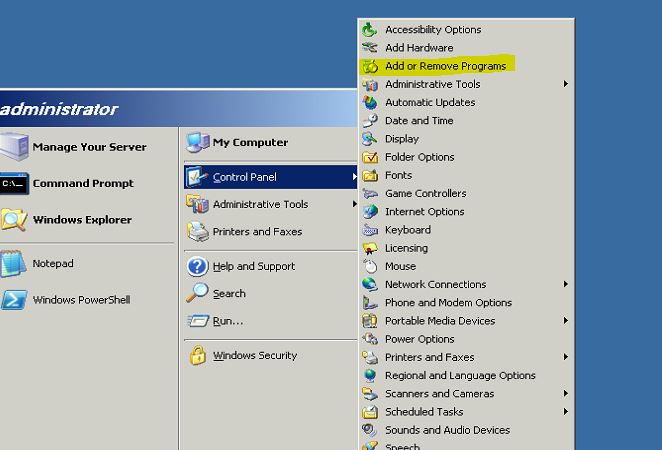Click the Date and Time icon
This screenshot has width=662, height=450.
[370, 120]
